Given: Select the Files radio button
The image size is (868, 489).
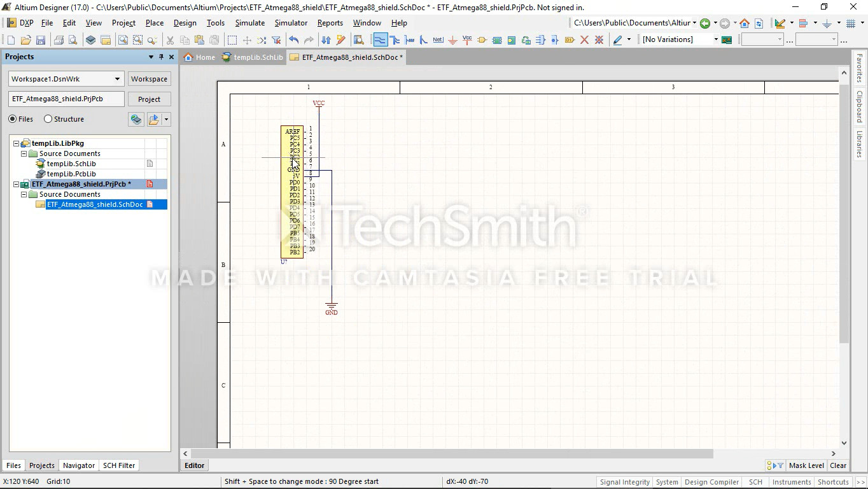Looking at the screenshot, I should click(13, 119).
